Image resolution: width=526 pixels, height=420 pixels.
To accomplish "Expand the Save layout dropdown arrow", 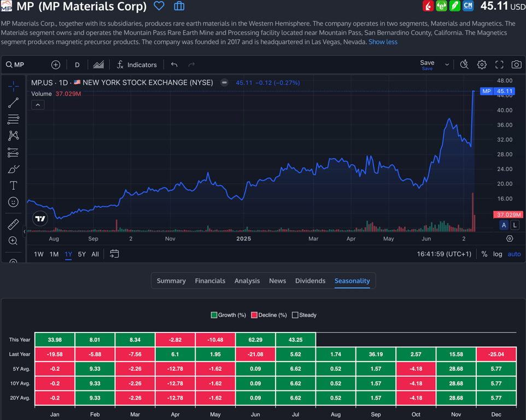I will (x=447, y=65).
